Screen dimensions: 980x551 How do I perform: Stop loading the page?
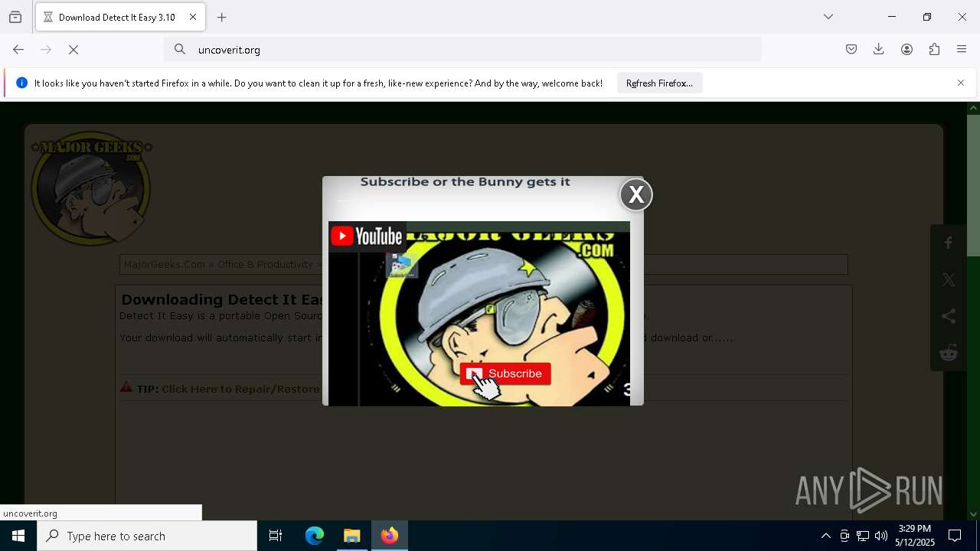pos(73,50)
